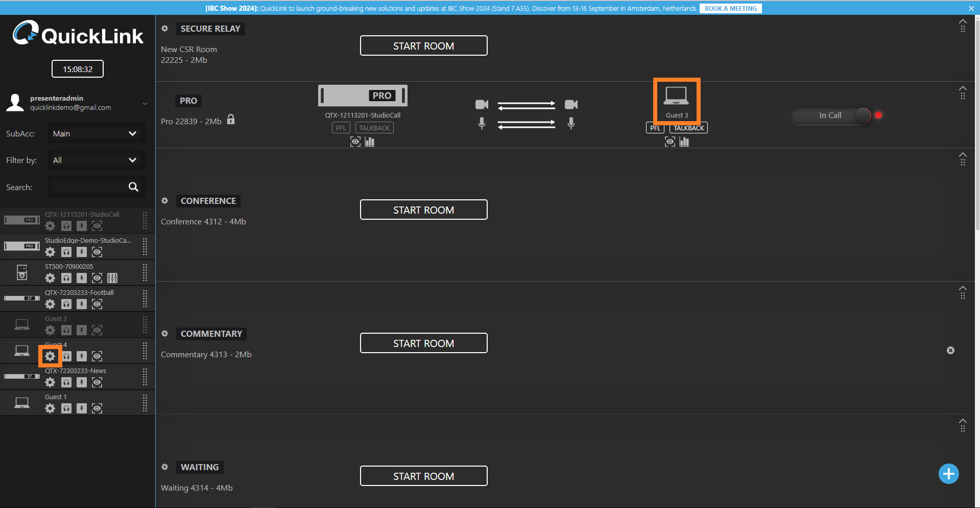Click search magnifier icon in sidebar
Screen dimensions: 980x508
click(133, 187)
